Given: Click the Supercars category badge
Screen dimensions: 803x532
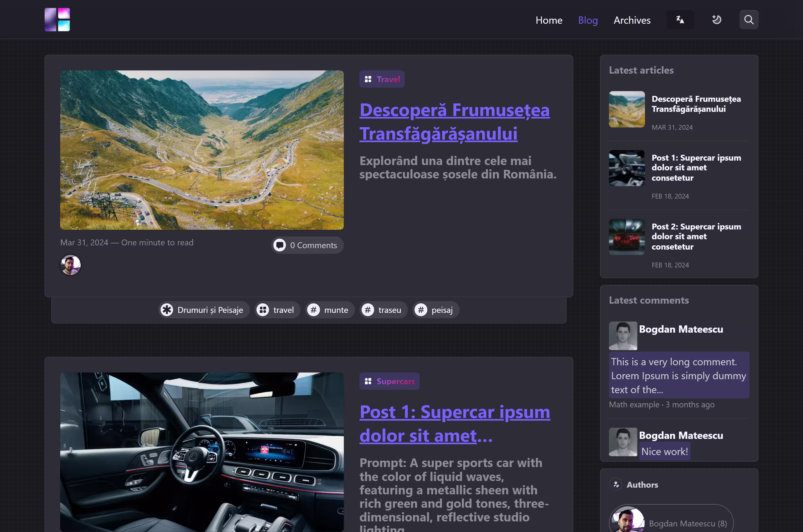Looking at the screenshot, I should pos(389,381).
